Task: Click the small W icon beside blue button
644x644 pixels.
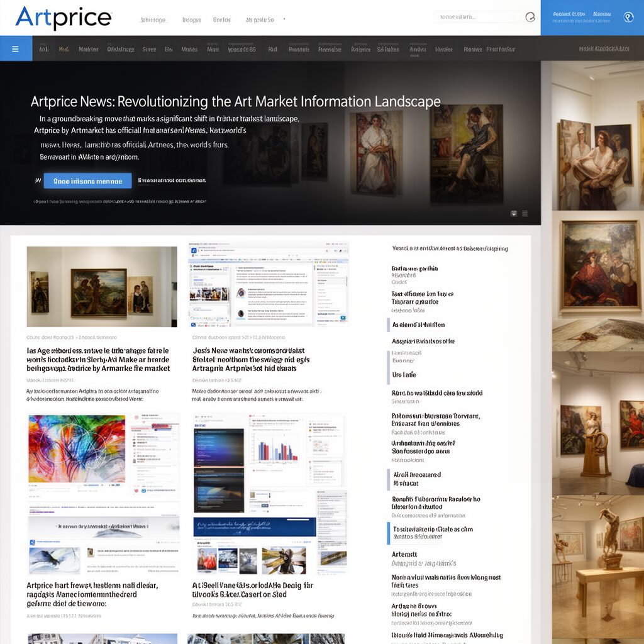Action: point(37,180)
